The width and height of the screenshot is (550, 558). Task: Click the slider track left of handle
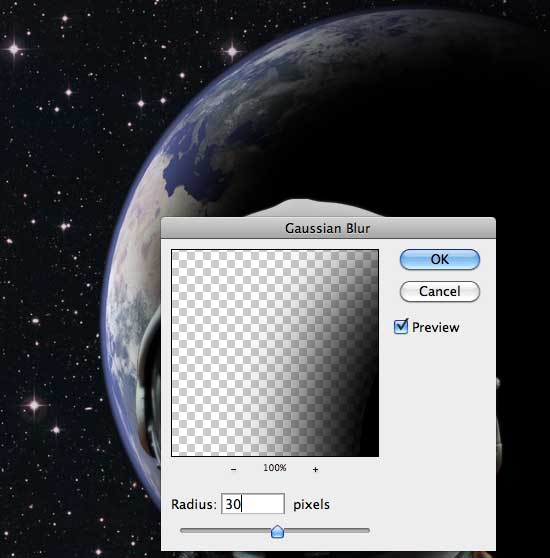pos(226,530)
